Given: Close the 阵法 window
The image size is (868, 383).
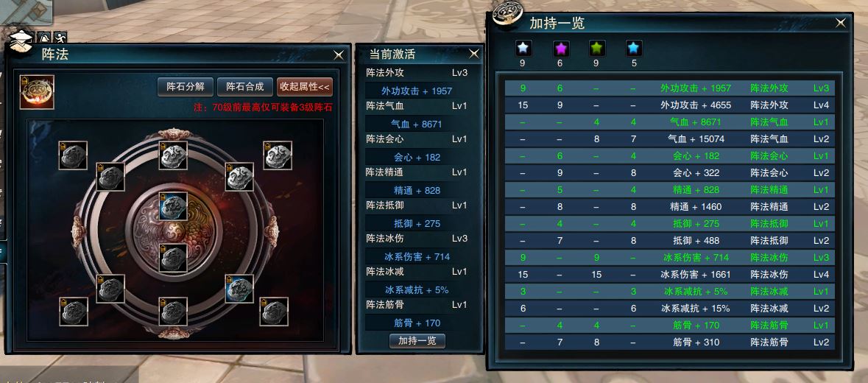Looking at the screenshot, I should pos(339,55).
